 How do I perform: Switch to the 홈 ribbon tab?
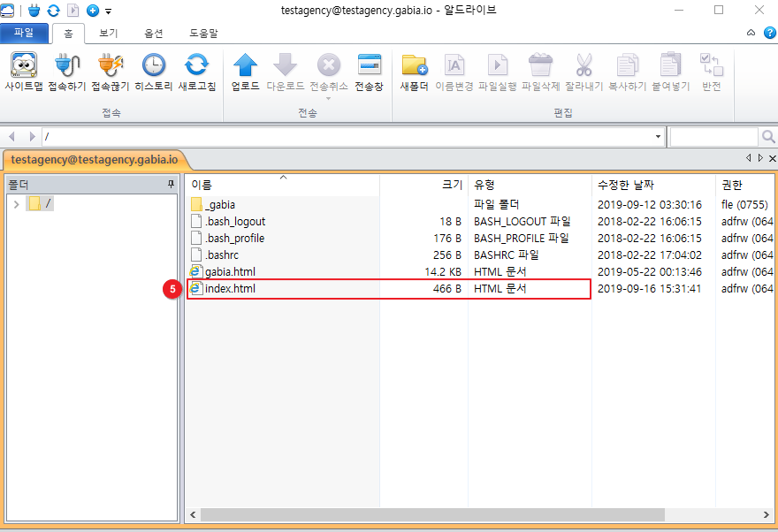pos(68,34)
